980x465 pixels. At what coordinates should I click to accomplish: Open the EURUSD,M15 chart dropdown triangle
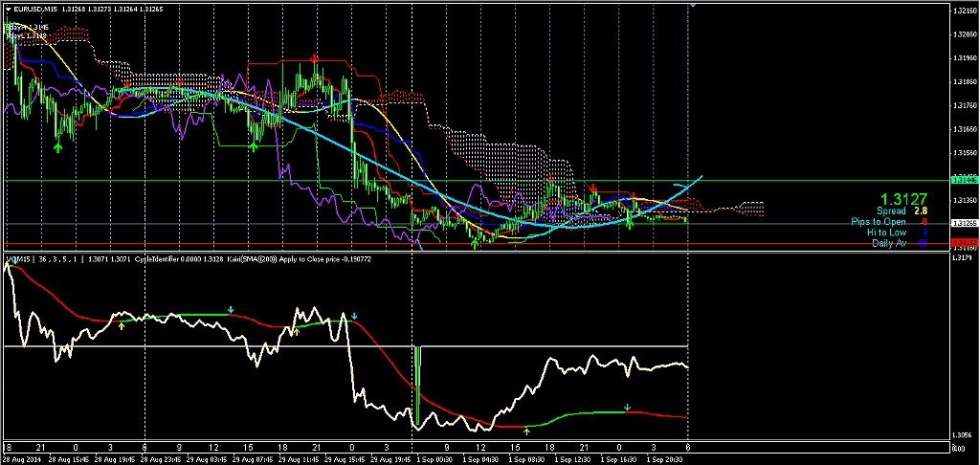6,10
